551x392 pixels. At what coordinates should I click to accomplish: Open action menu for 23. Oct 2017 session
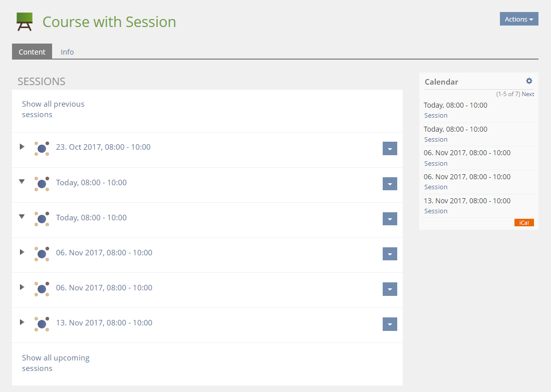point(390,149)
